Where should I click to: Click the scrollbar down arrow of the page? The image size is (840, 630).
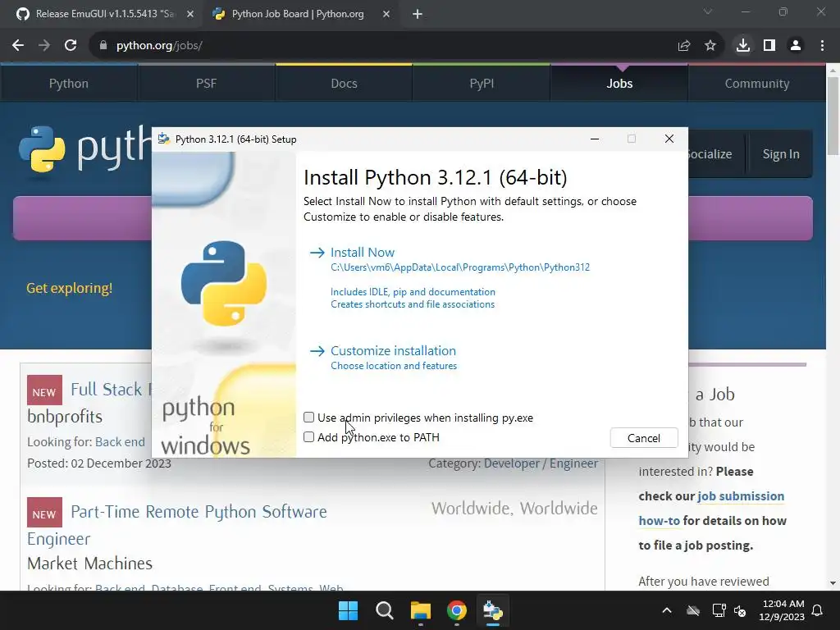click(x=833, y=583)
